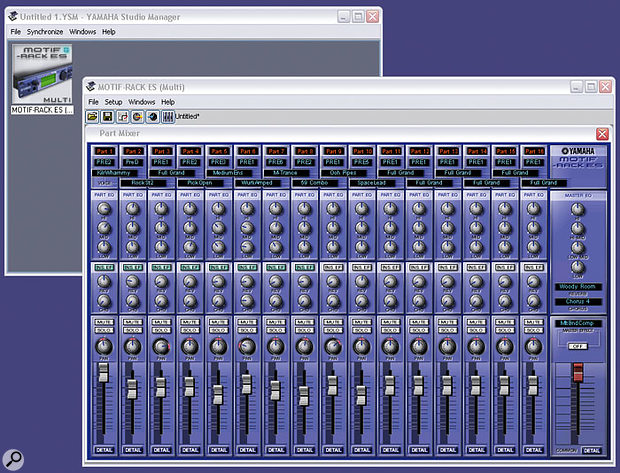620x473 pixels.
Task: Mute Part 16
Action: (533, 322)
